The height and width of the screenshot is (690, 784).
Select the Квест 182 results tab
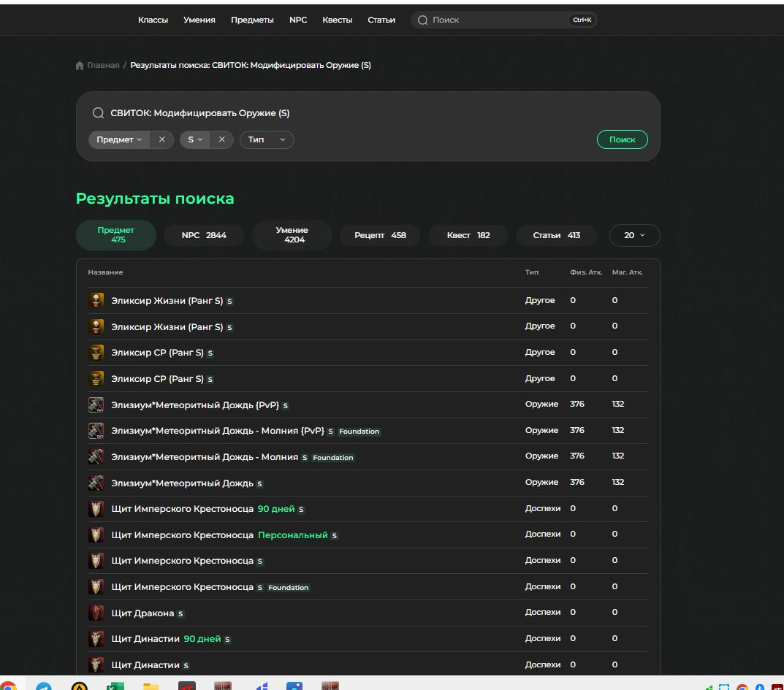[x=468, y=235]
